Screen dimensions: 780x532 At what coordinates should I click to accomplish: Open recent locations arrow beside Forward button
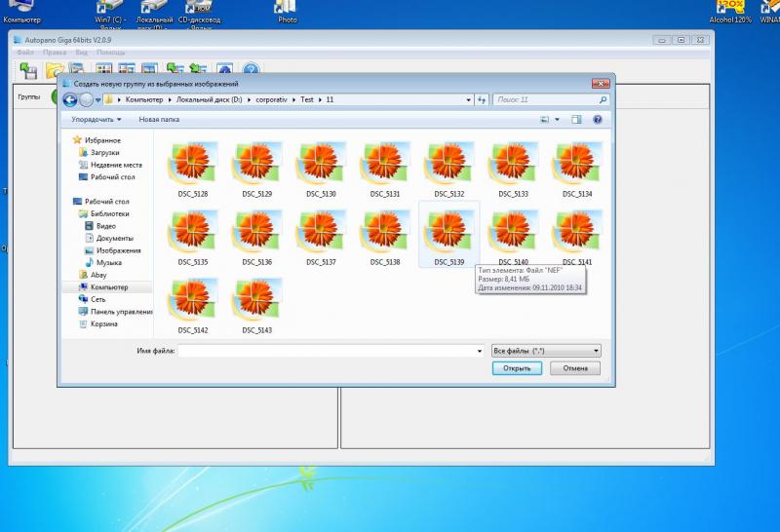pyautogui.click(x=97, y=100)
